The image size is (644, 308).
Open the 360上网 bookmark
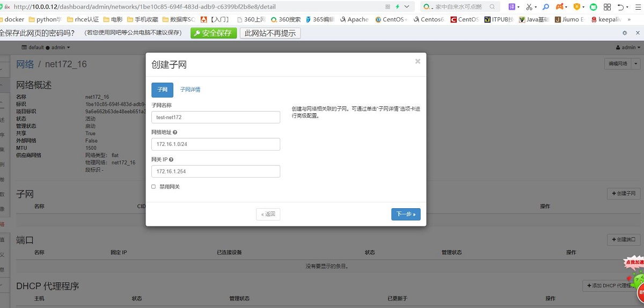tap(251, 19)
